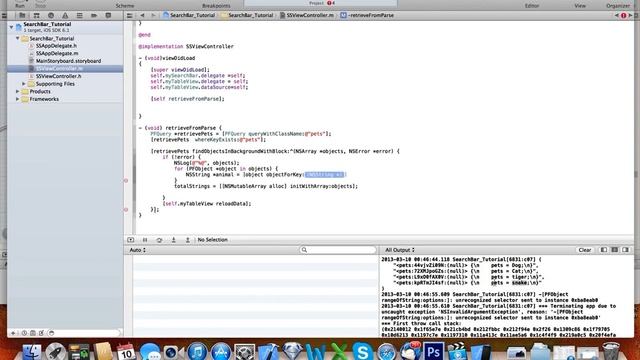Open Trash in the Dock

(611, 351)
